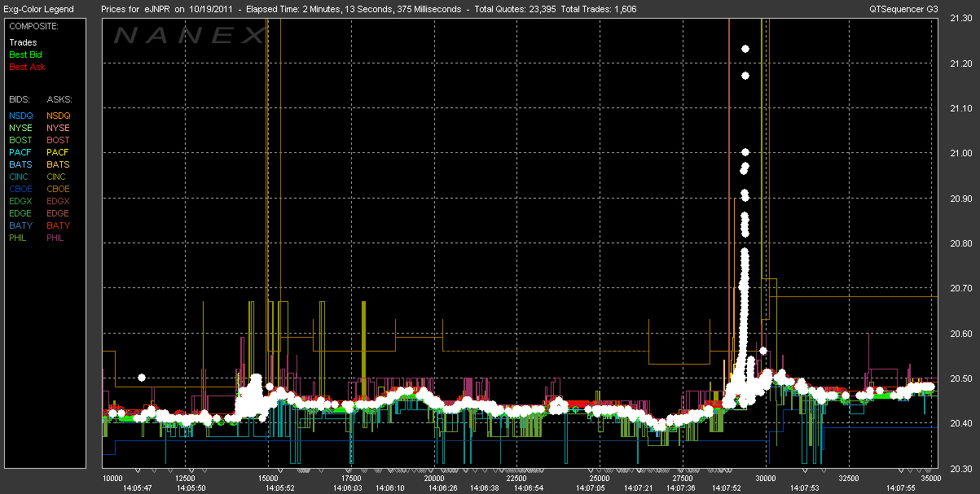Click CBOE under the ASKS column

pyautogui.click(x=59, y=189)
